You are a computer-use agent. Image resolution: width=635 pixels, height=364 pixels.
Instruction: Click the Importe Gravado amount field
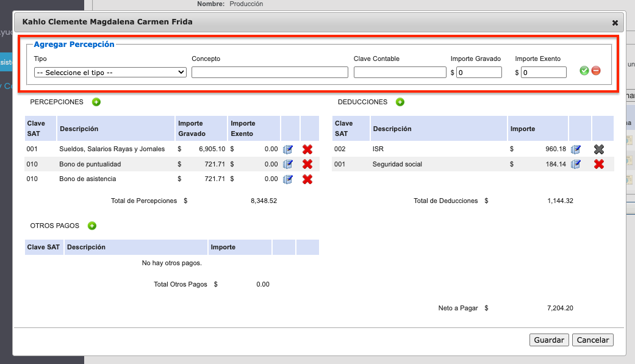479,72
